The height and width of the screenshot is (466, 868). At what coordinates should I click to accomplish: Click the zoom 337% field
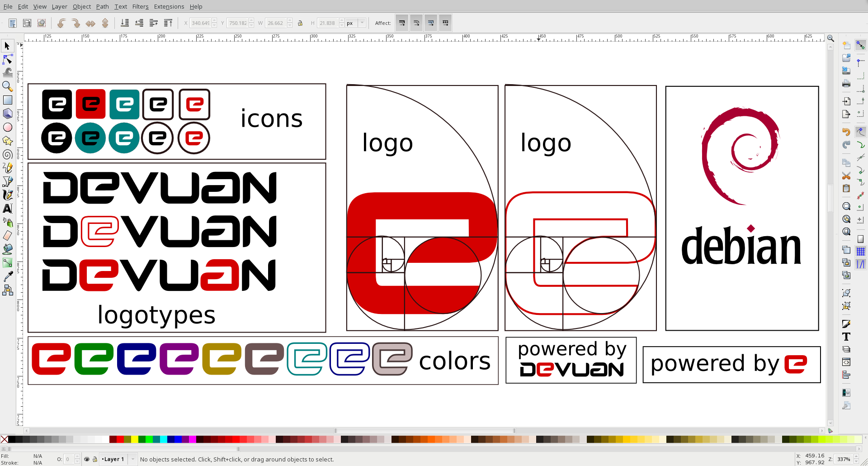(x=844, y=459)
